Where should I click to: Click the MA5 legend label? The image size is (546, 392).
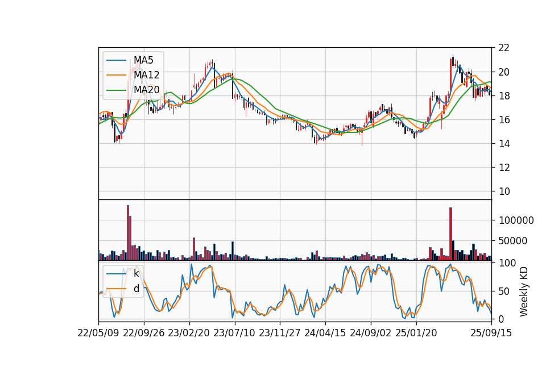point(143,60)
